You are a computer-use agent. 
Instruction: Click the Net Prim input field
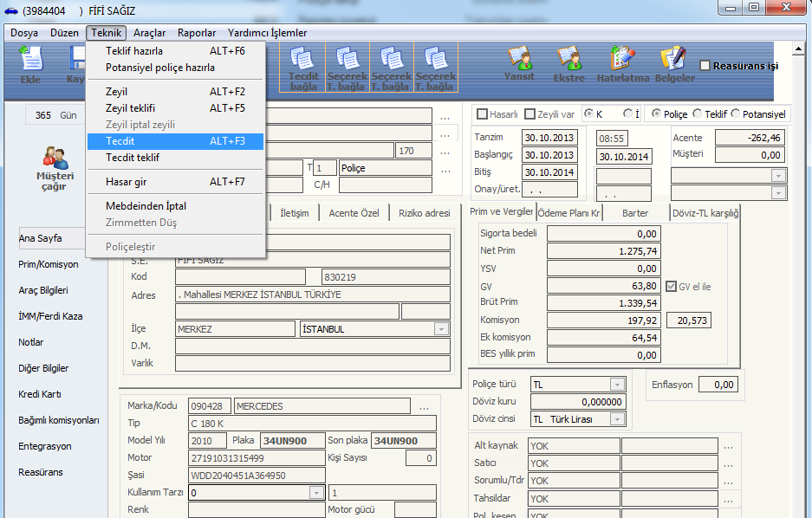click(603, 251)
